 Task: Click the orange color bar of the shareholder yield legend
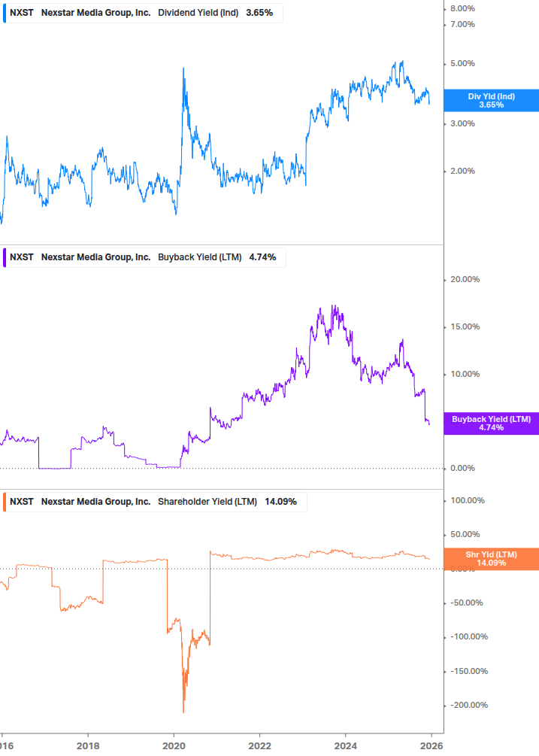click(5, 502)
